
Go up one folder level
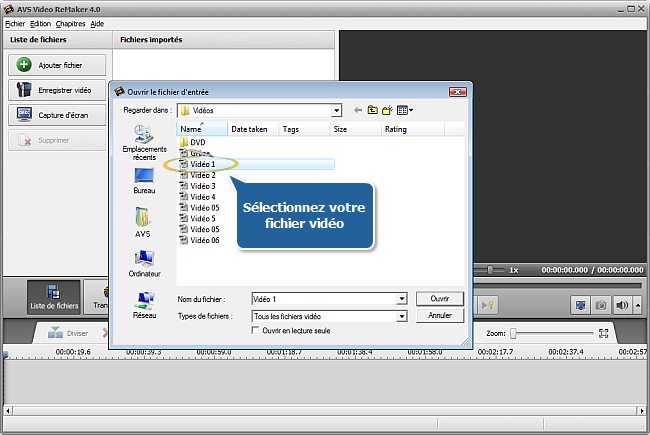373,110
